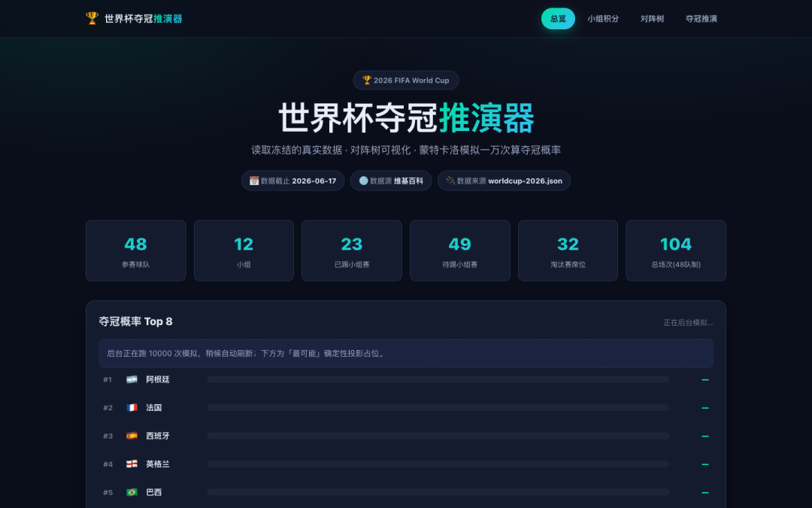This screenshot has width=812, height=508.
Task: Open the 对阵树 tab
Action: pyautogui.click(x=652, y=19)
